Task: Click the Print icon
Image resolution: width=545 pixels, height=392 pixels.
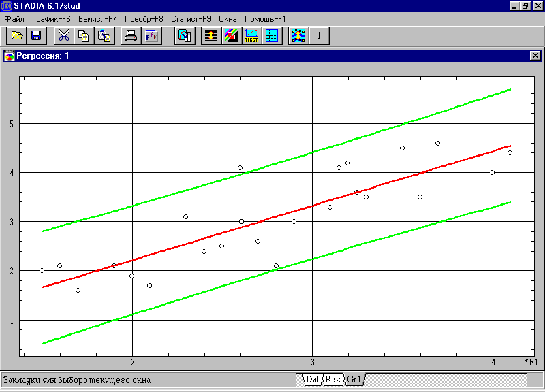Action: [x=131, y=35]
